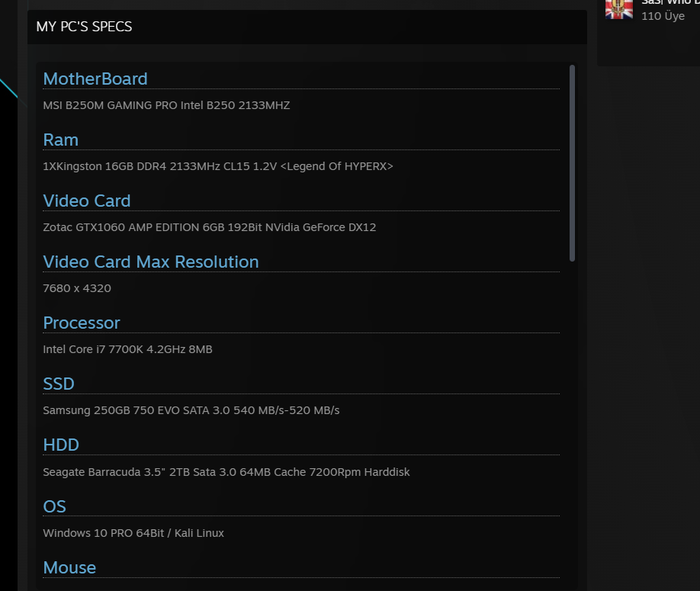Screen dimensions: 700x591
Task: Click the Ram heading
Action: pos(61,140)
